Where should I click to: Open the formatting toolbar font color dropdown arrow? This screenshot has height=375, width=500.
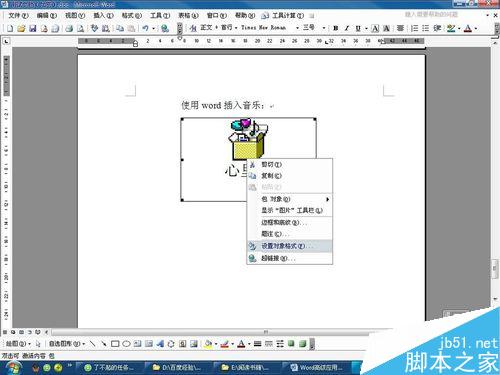point(476,28)
